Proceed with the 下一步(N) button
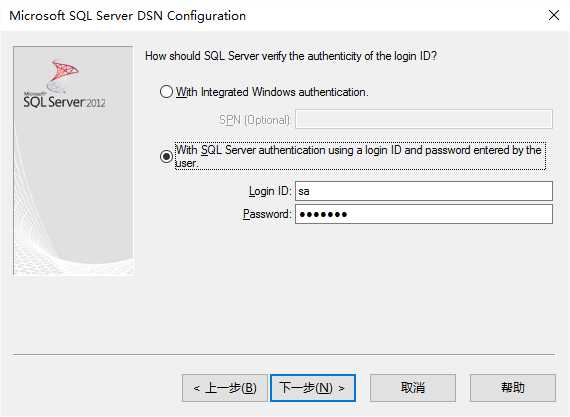Viewport: 570px width, 417px height. click(313, 388)
